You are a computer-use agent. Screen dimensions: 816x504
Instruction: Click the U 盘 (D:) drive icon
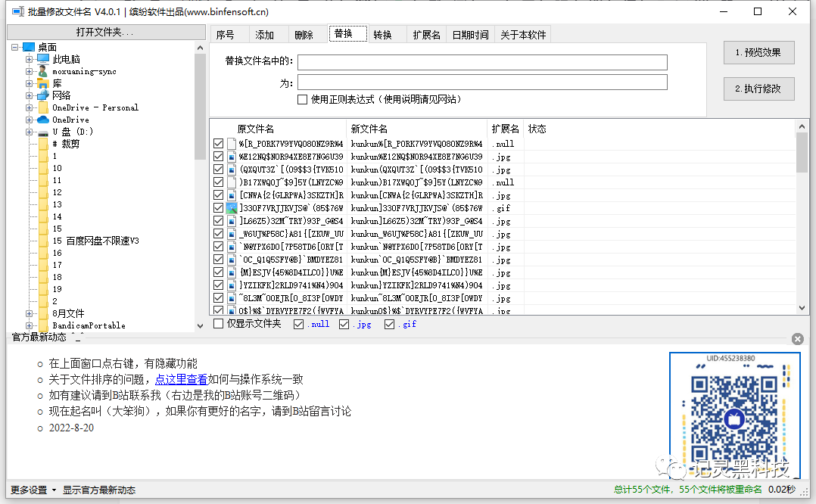[44, 131]
